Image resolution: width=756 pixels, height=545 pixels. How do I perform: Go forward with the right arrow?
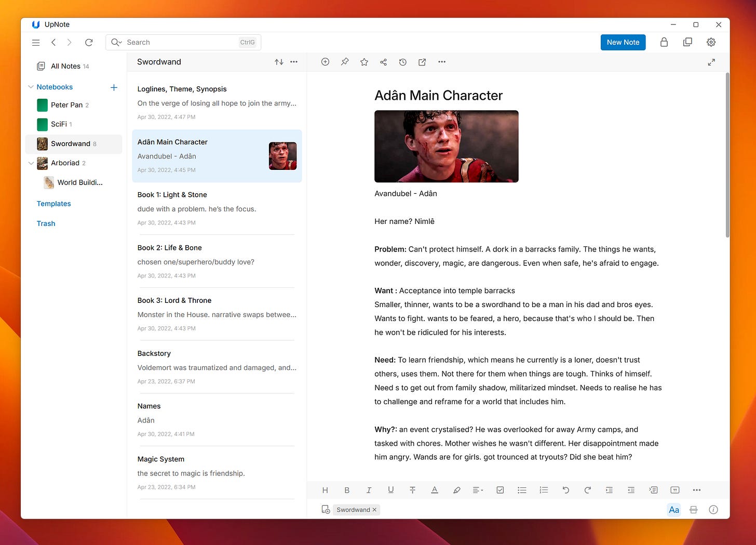pyautogui.click(x=70, y=43)
